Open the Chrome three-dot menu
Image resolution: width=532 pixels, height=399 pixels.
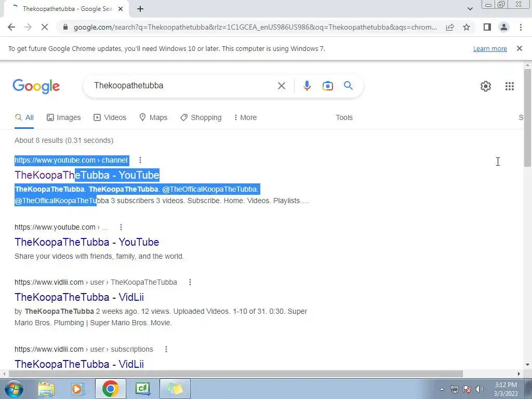click(521, 27)
